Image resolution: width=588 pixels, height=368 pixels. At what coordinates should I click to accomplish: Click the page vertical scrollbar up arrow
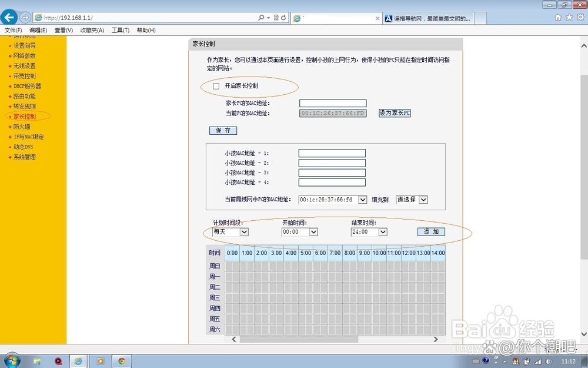point(584,46)
